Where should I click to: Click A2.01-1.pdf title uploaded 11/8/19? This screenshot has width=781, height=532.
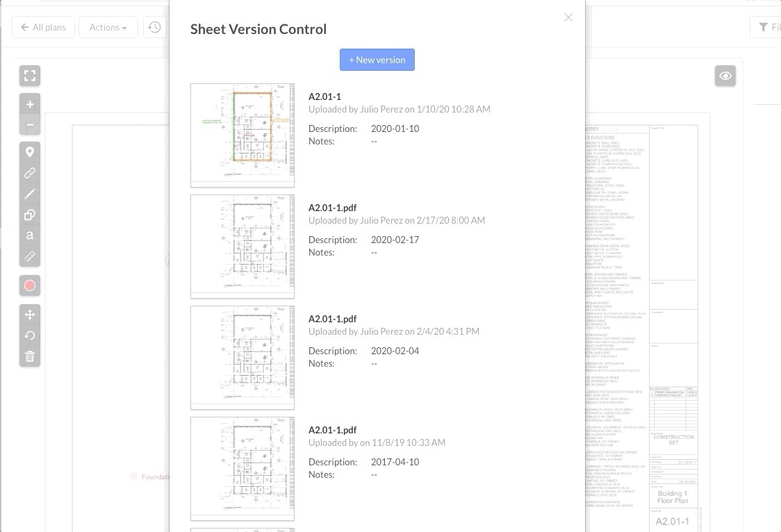click(333, 430)
